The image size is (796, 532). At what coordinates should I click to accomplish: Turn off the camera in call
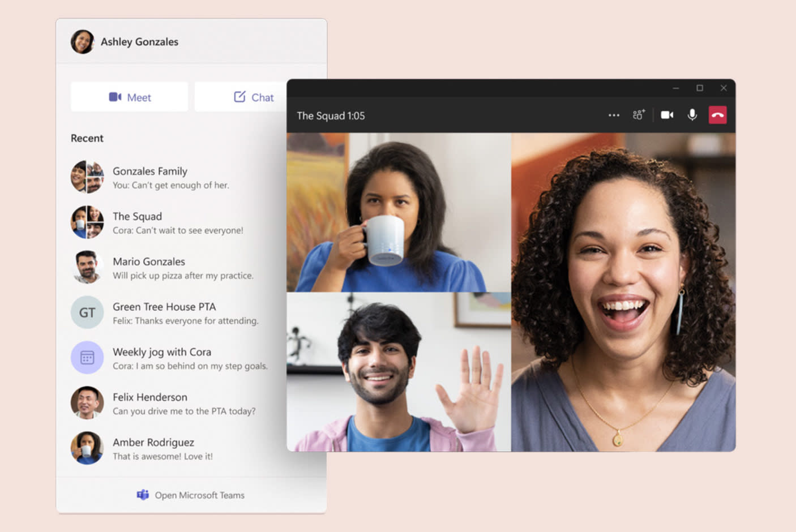click(x=667, y=115)
